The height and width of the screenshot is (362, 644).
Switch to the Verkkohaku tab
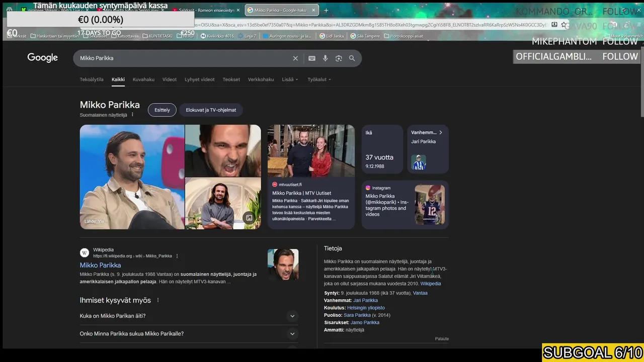[x=261, y=79]
